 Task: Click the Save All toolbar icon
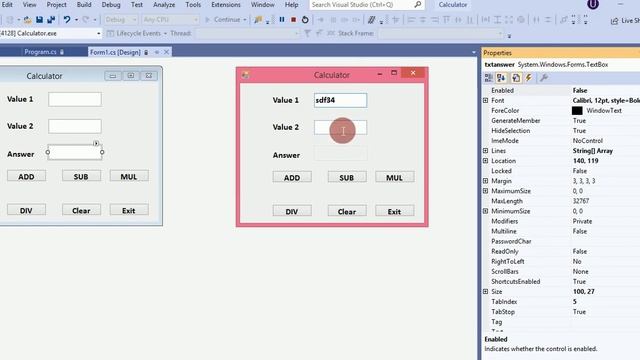click(51, 20)
